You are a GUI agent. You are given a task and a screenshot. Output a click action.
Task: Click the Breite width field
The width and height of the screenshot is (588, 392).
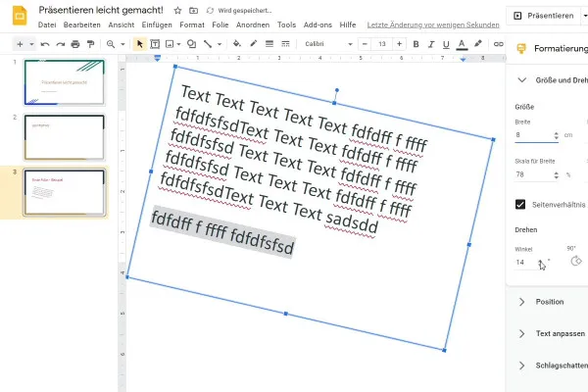(x=533, y=135)
